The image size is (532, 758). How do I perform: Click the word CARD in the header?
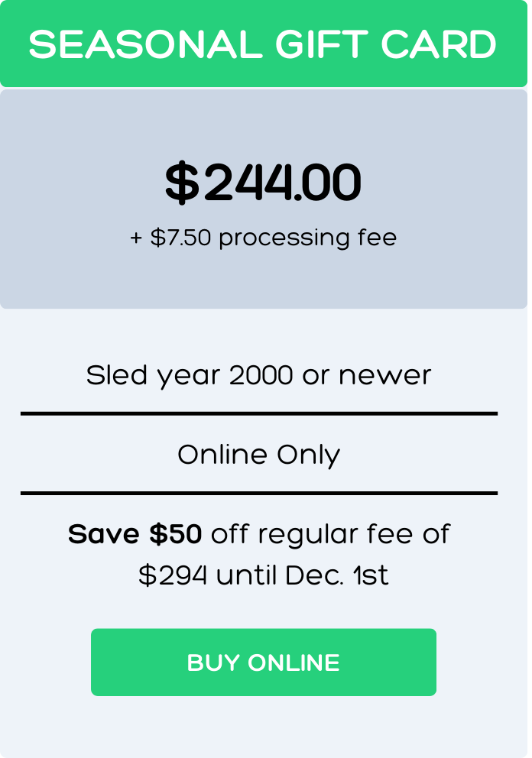[x=439, y=44]
